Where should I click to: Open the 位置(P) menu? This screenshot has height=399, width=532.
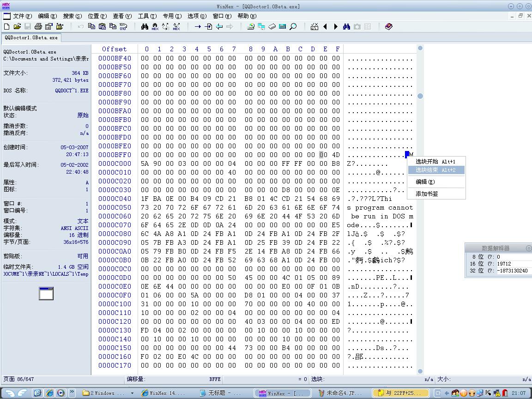(97, 16)
